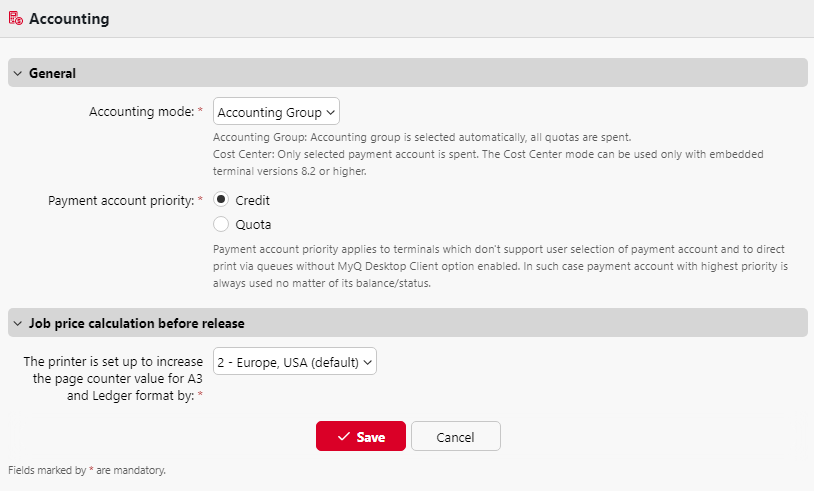Click the checkmark icon on the Save button
Viewport: 814px width, 491px height.
[343, 437]
